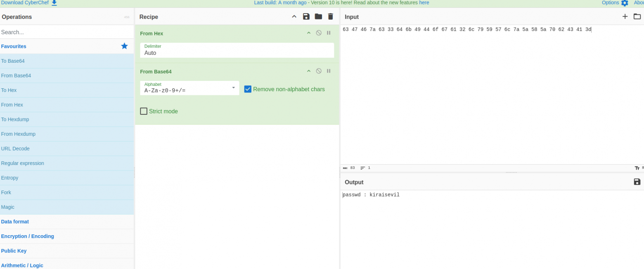
Task: Open Options gear icon
Action: click(625, 3)
